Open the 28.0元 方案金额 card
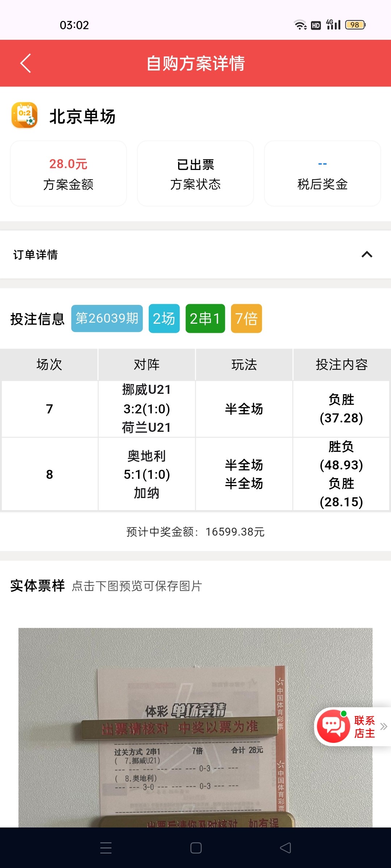 coord(68,174)
